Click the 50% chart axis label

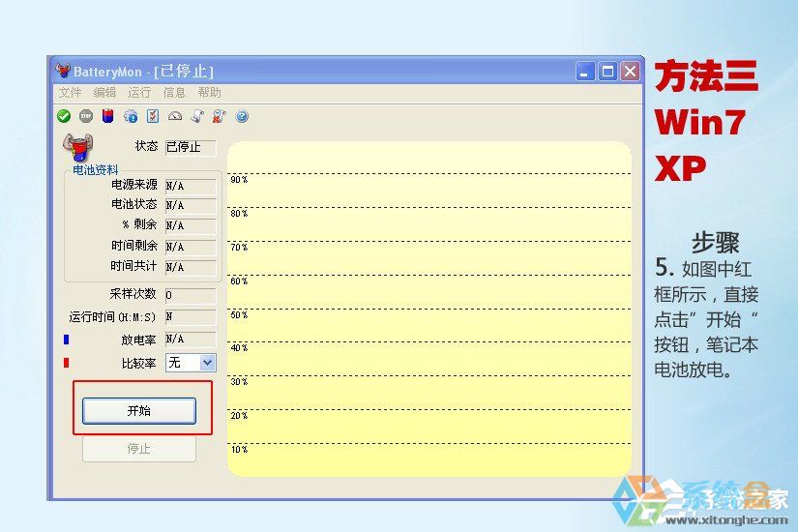tap(239, 315)
